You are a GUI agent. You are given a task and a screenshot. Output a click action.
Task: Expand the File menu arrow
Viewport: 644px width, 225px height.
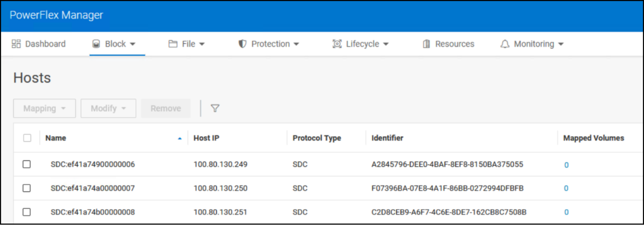click(x=202, y=44)
